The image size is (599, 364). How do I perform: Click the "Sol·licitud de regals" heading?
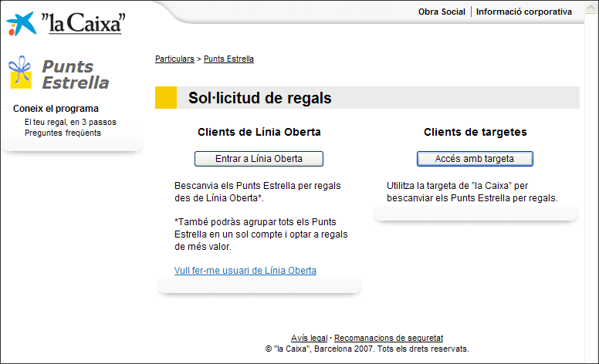(260, 98)
